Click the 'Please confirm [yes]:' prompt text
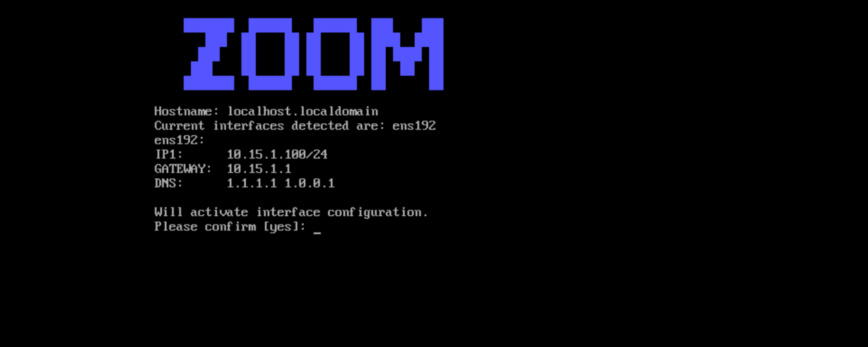Viewport: 868px width, 347px height. [230, 226]
